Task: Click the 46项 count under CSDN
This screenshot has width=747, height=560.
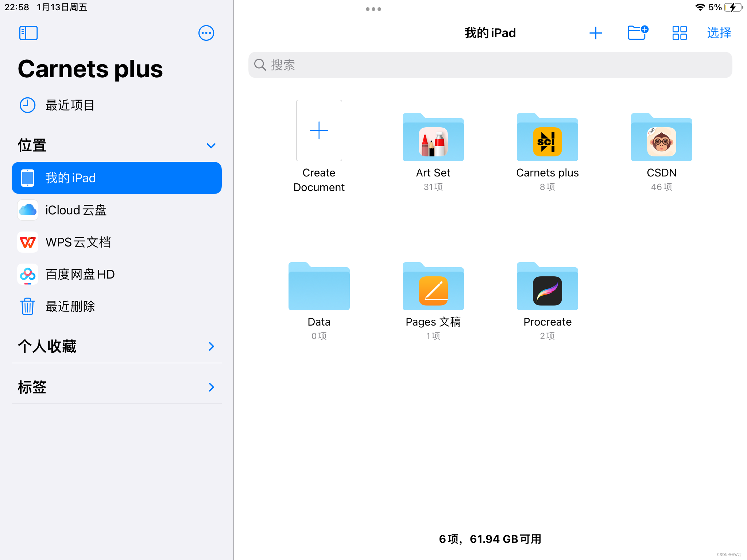Action: tap(662, 187)
